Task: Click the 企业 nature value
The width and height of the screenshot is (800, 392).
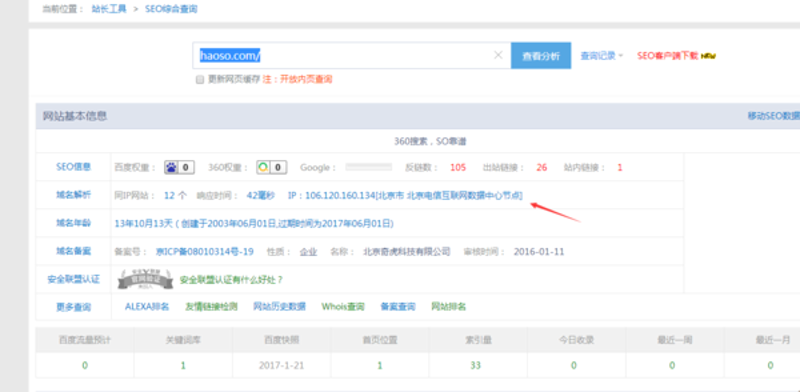Action: [x=309, y=252]
